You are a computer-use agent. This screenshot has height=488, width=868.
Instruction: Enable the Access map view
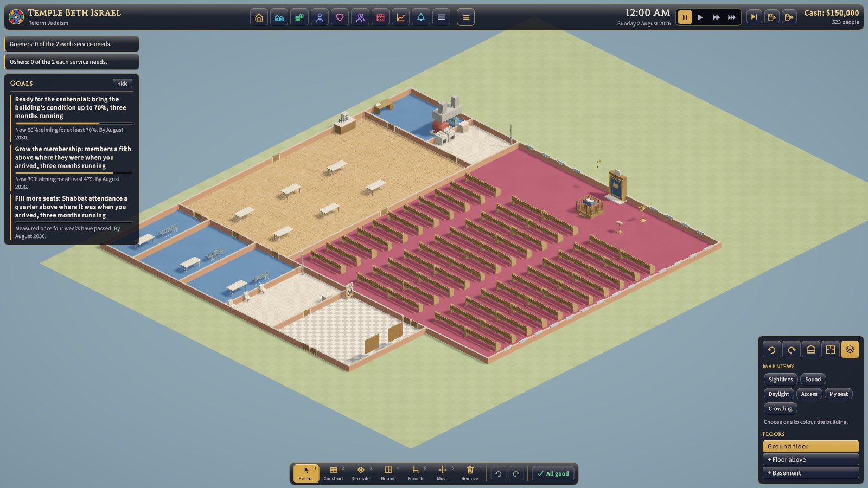pyautogui.click(x=809, y=394)
